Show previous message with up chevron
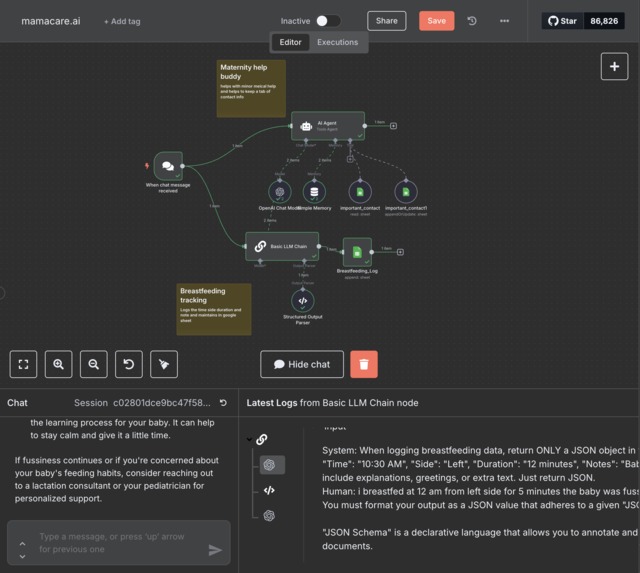The width and height of the screenshot is (640, 573). click(22, 544)
